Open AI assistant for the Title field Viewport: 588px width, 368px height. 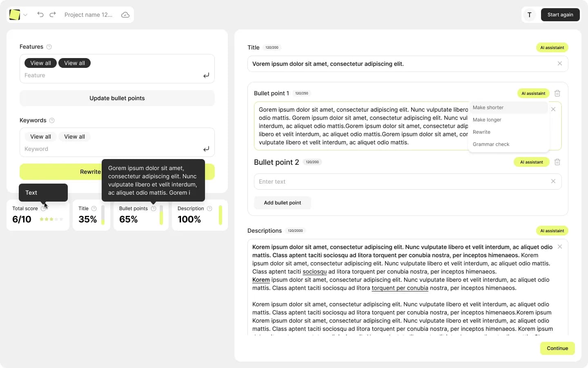tap(552, 47)
